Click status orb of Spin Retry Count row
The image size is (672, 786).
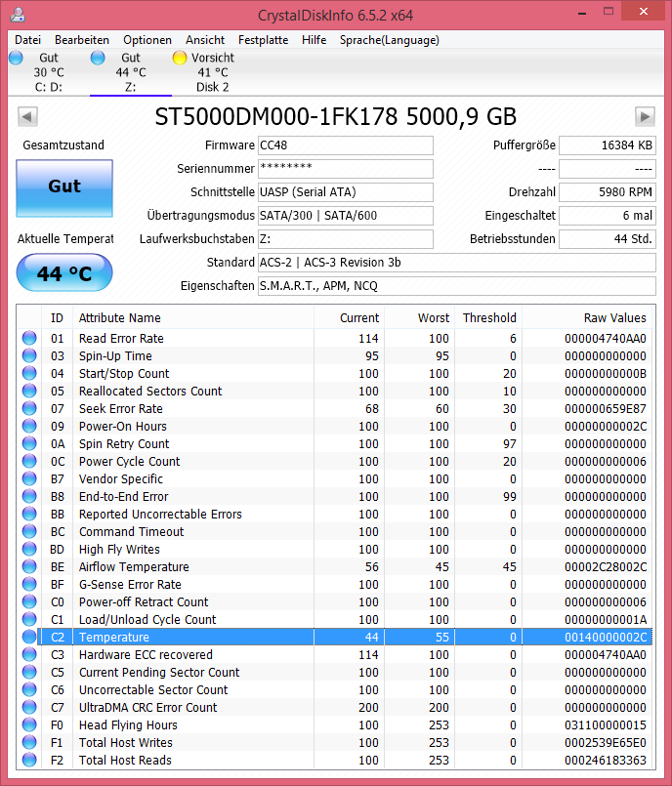coord(29,443)
